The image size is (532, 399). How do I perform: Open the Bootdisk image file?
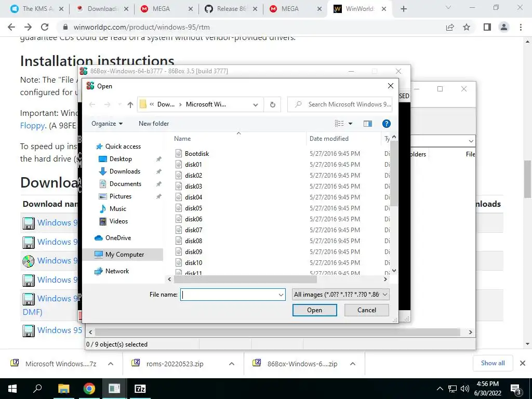pos(197,154)
